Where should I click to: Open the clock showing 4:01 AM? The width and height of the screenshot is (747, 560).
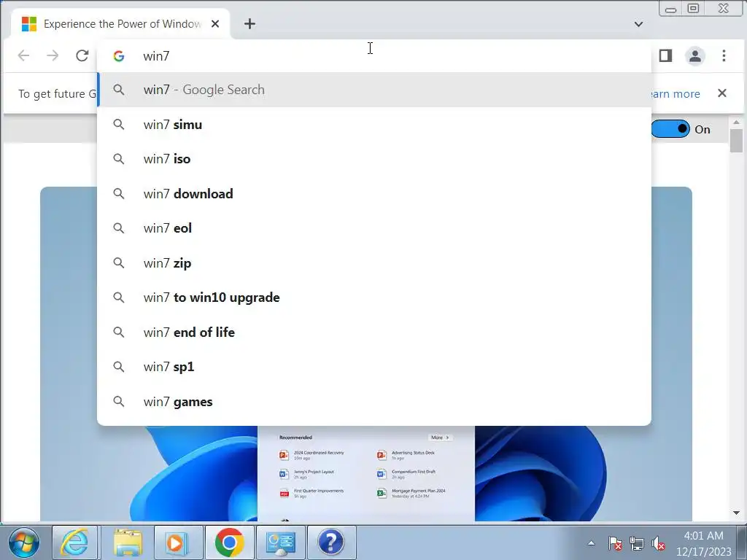coord(704,543)
